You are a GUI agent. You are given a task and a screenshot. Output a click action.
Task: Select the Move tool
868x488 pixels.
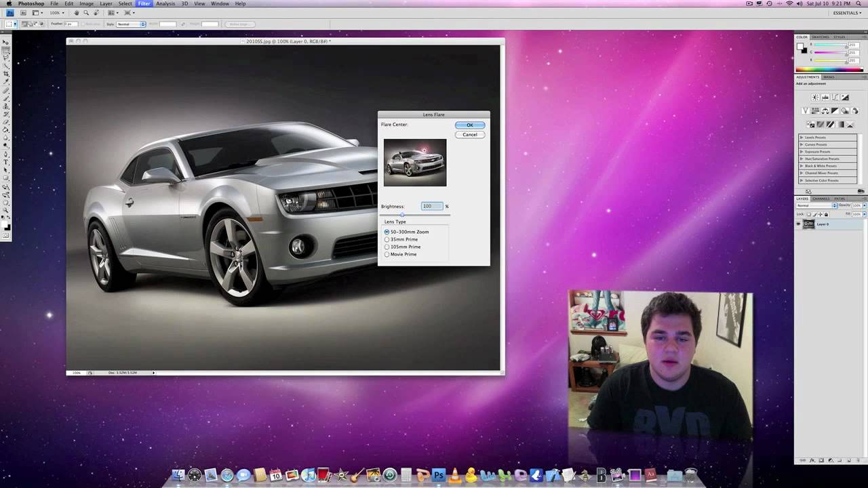[x=7, y=42]
